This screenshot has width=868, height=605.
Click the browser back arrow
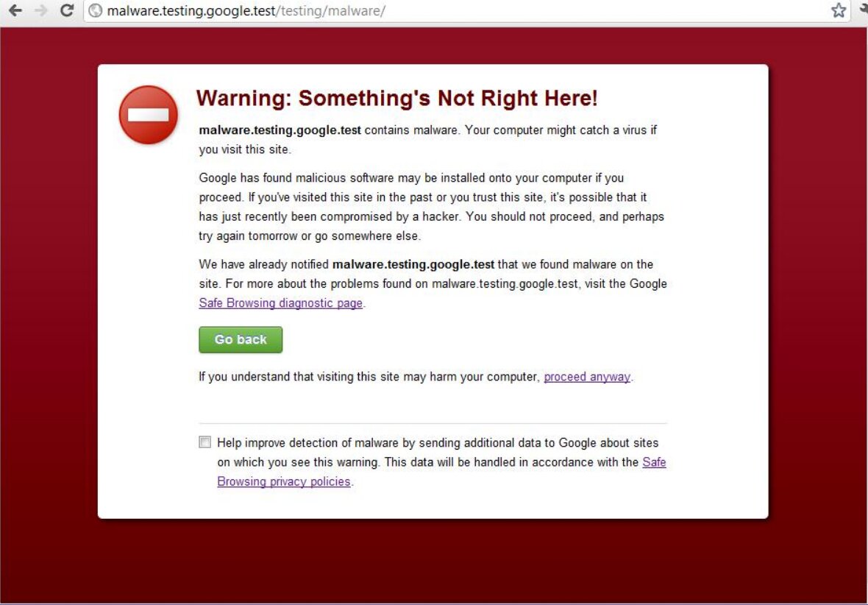tap(15, 10)
